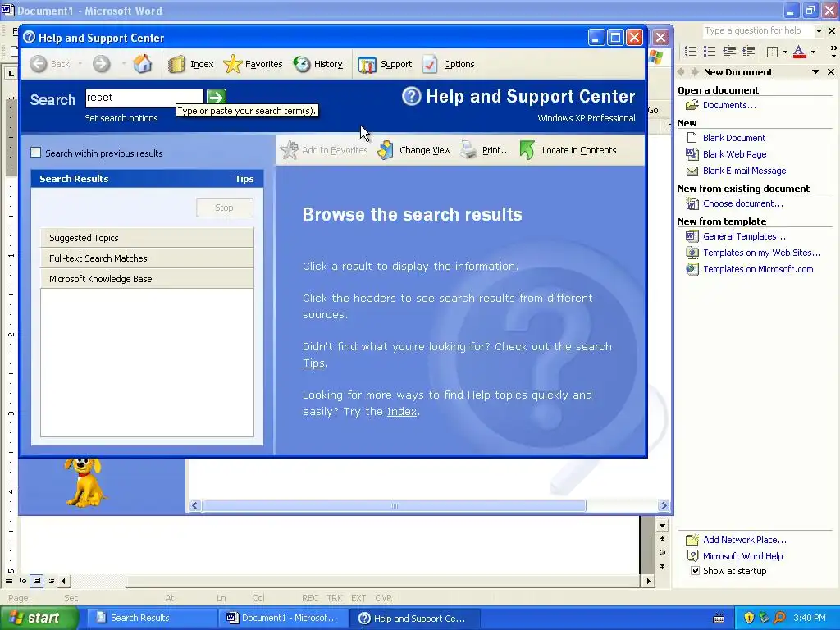Open the History clock icon

[x=302, y=64]
